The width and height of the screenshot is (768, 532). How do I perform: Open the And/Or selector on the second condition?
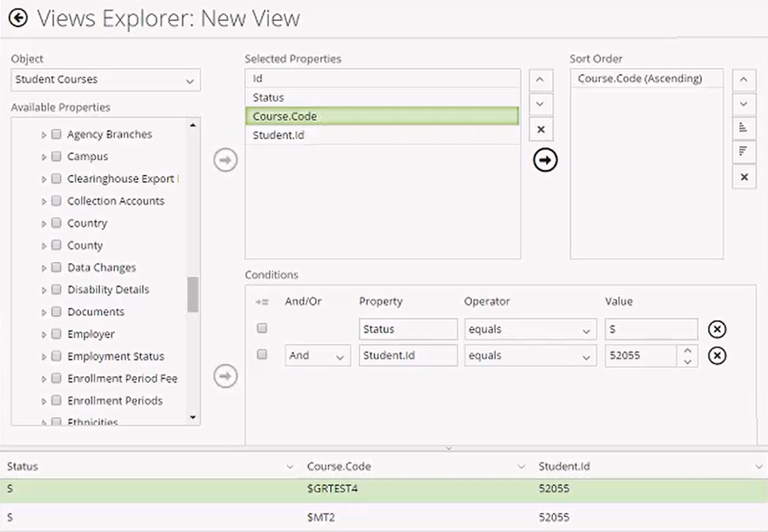pyautogui.click(x=317, y=355)
